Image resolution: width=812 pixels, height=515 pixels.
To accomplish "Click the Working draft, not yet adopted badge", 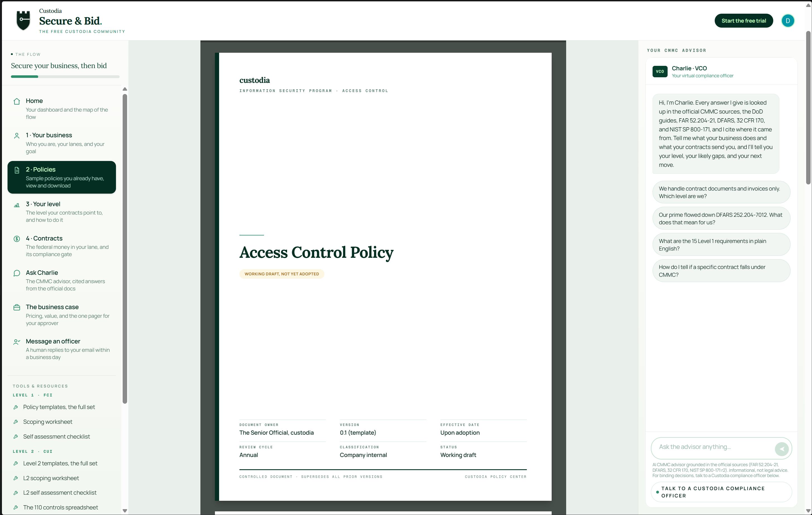I will (282, 274).
